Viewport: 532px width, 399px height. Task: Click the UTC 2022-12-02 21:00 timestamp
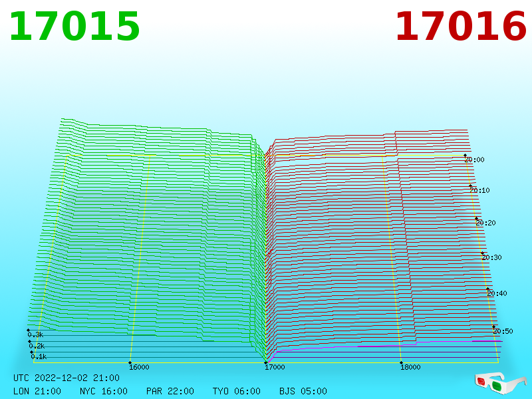(66, 378)
